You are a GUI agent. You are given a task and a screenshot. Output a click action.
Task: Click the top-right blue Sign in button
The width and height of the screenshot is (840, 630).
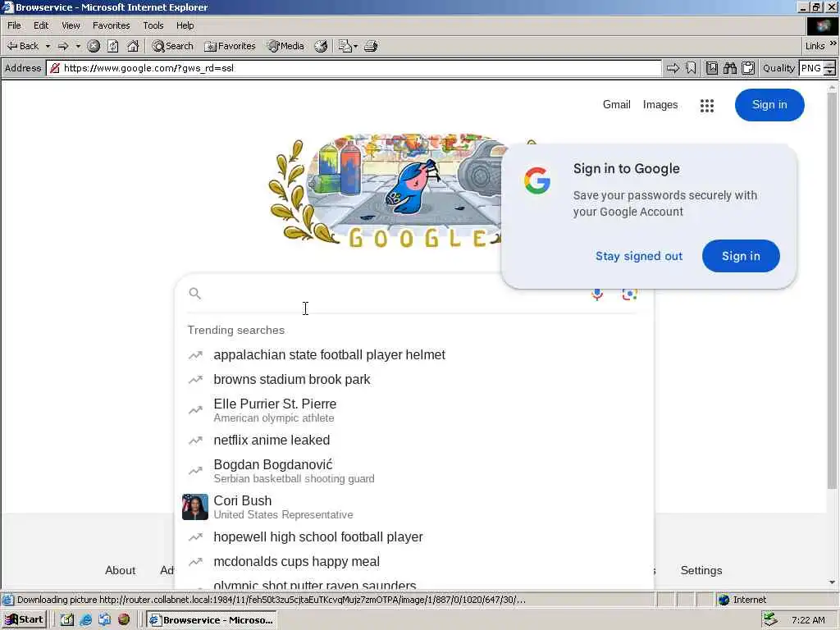click(769, 105)
